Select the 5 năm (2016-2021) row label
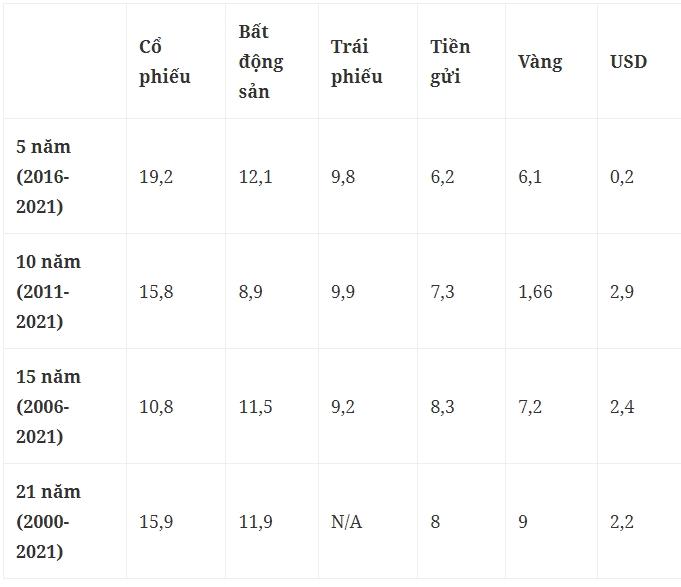The image size is (681, 587). tap(44, 177)
